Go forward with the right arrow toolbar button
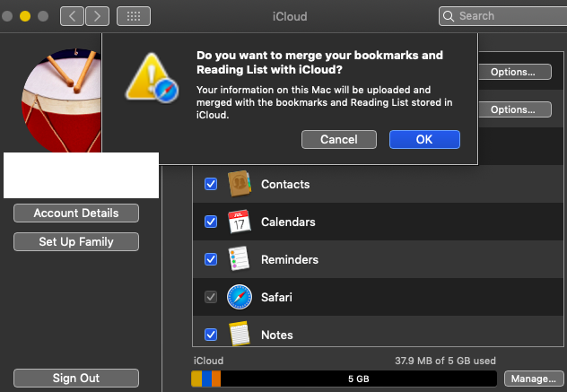 click(x=97, y=16)
